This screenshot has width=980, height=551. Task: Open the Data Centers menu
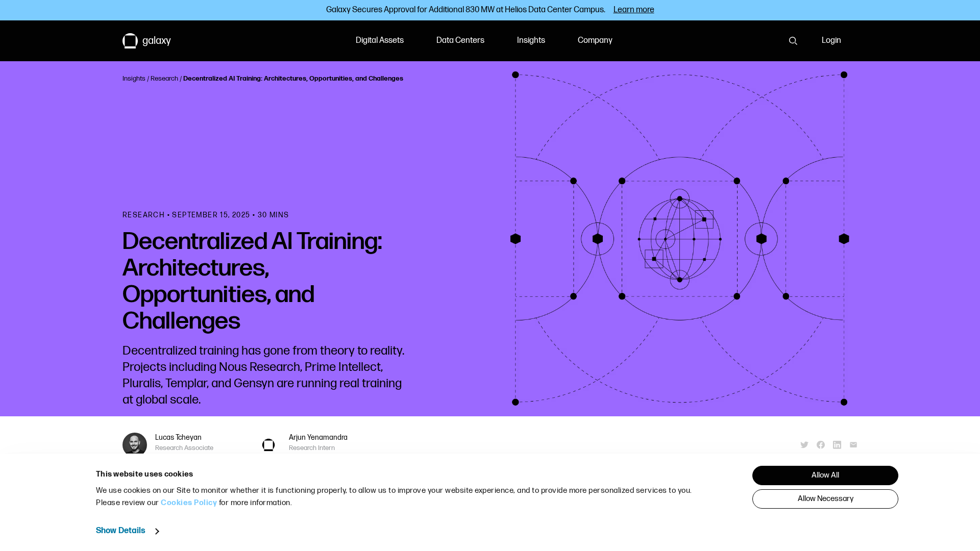(460, 40)
